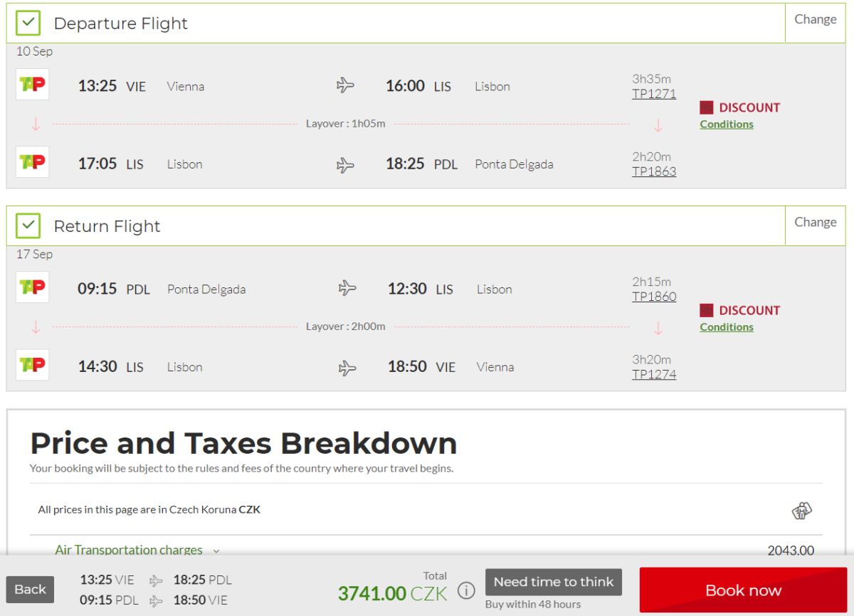Click airplane icon on the 14:30 LIS–VIE segment
The width and height of the screenshot is (854, 616).
[347, 368]
